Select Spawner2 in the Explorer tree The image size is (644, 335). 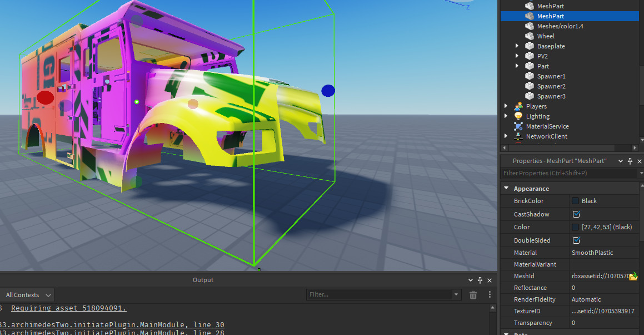(551, 86)
